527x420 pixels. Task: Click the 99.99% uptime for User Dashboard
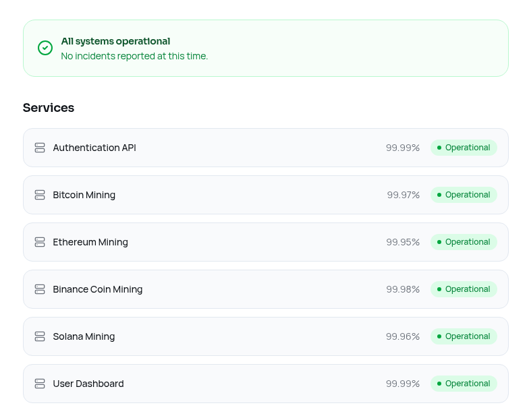pos(403,384)
